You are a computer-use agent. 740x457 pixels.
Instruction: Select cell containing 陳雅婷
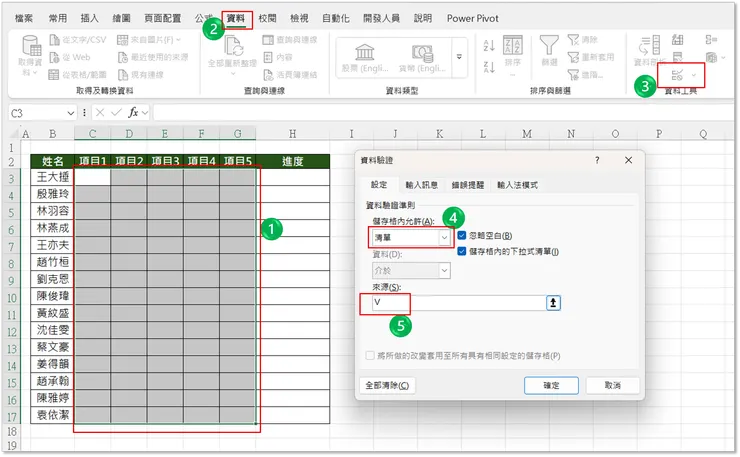pos(52,398)
